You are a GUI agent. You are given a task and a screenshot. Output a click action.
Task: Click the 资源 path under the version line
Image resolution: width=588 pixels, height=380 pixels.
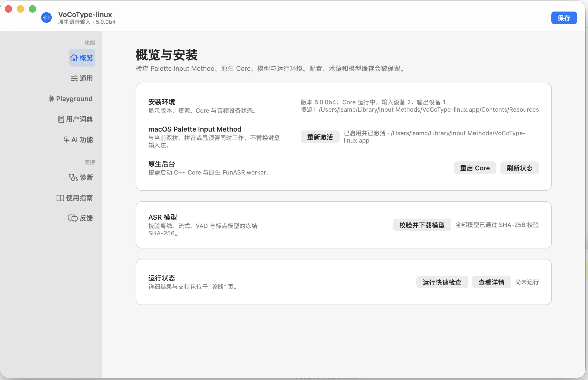click(x=420, y=110)
